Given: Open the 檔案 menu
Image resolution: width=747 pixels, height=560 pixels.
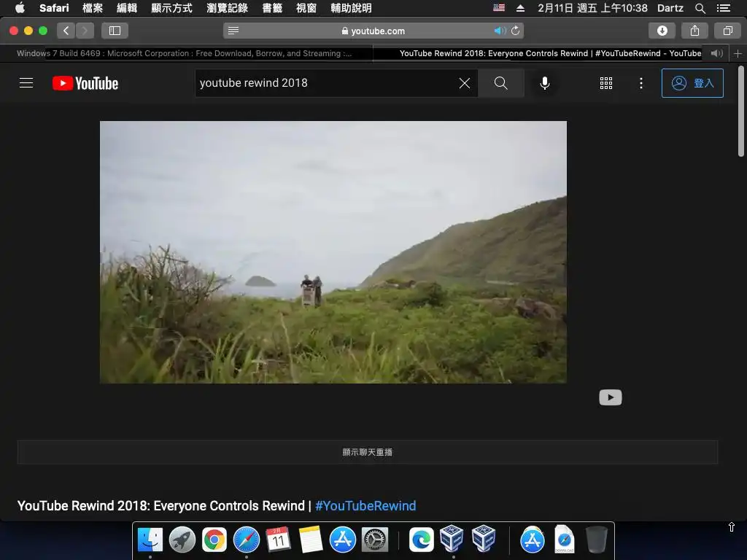Looking at the screenshot, I should pyautogui.click(x=93, y=7).
